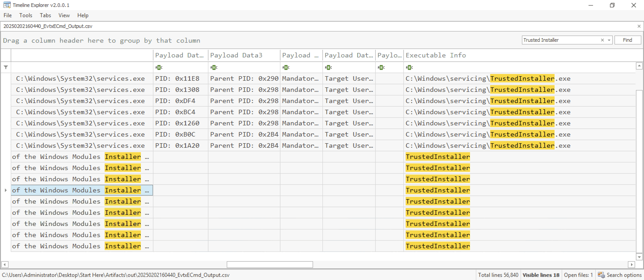Open the Tabs menu
This screenshot has height=280, width=644.
[45, 15]
